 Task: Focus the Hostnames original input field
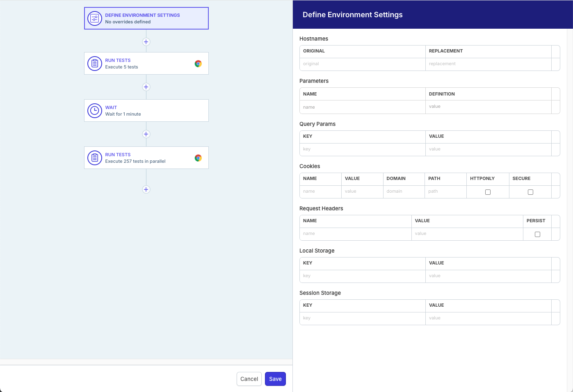(x=362, y=64)
